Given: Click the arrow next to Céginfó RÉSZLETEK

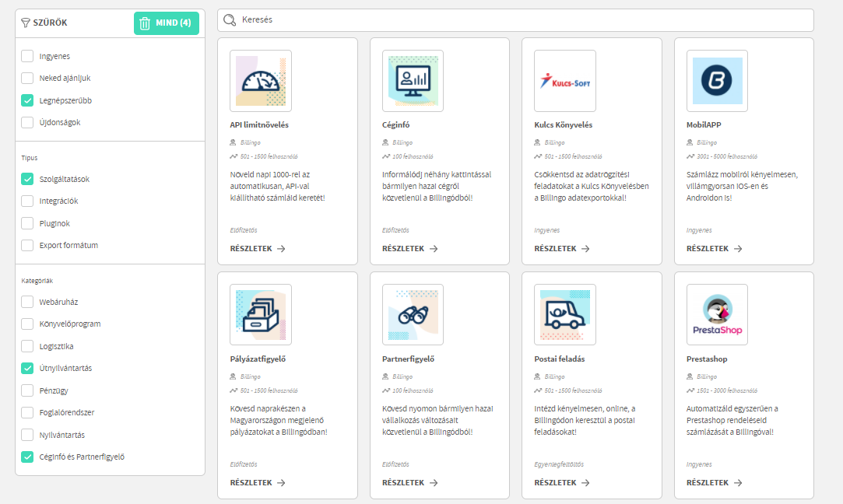Looking at the screenshot, I should (x=434, y=249).
